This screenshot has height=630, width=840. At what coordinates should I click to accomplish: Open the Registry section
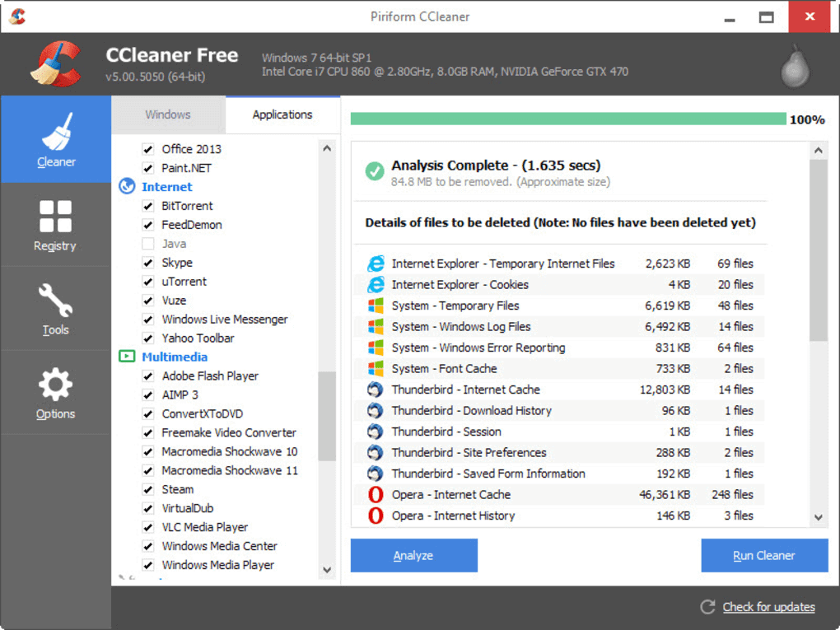click(55, 224)
